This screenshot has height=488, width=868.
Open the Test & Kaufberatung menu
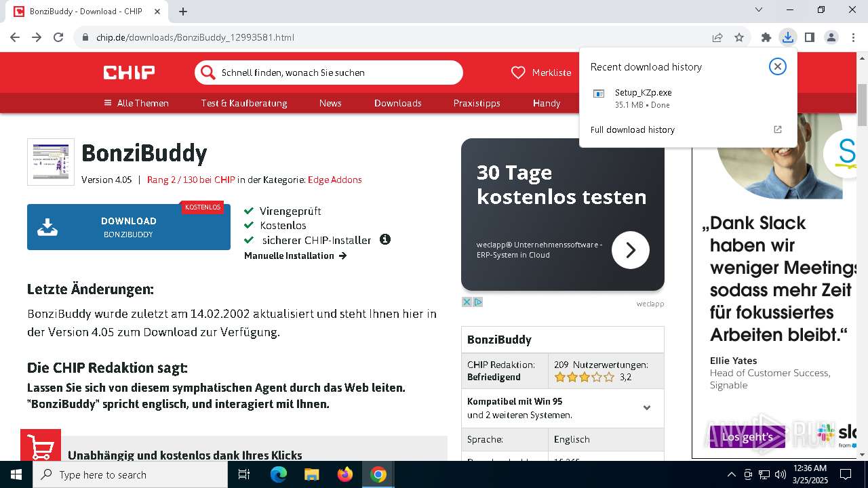[244, 103]
